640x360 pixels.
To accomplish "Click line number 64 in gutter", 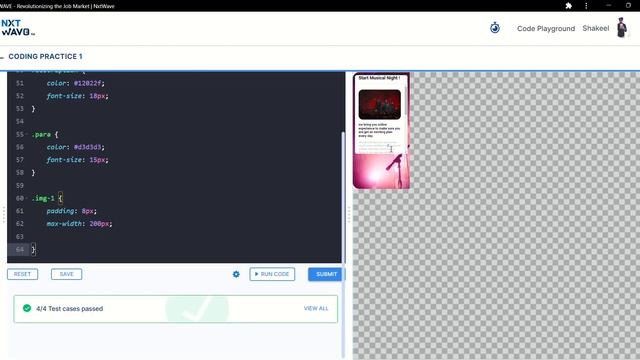I will [x=20, y=249].
